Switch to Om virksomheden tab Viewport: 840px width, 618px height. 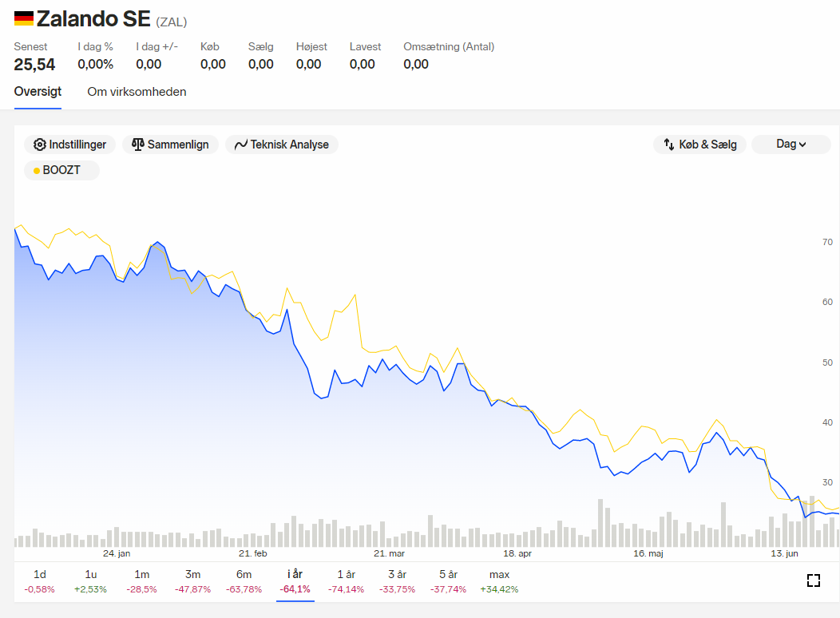pos(137,92)
